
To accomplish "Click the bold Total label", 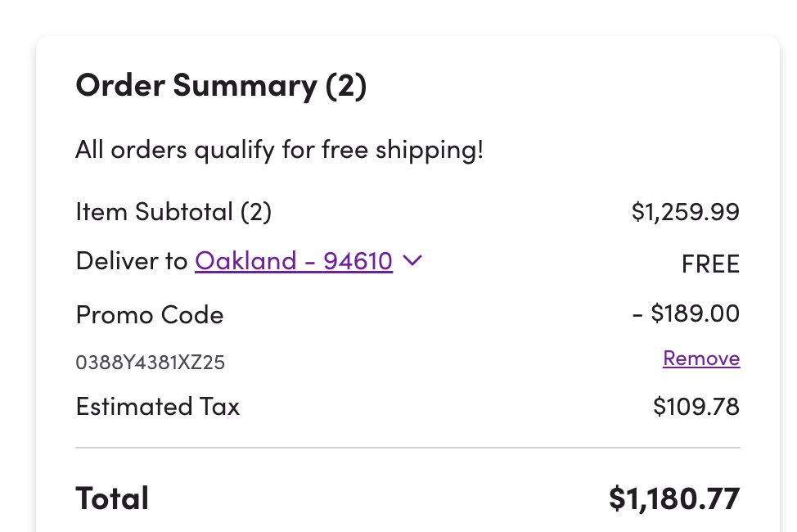I will 112,498.
